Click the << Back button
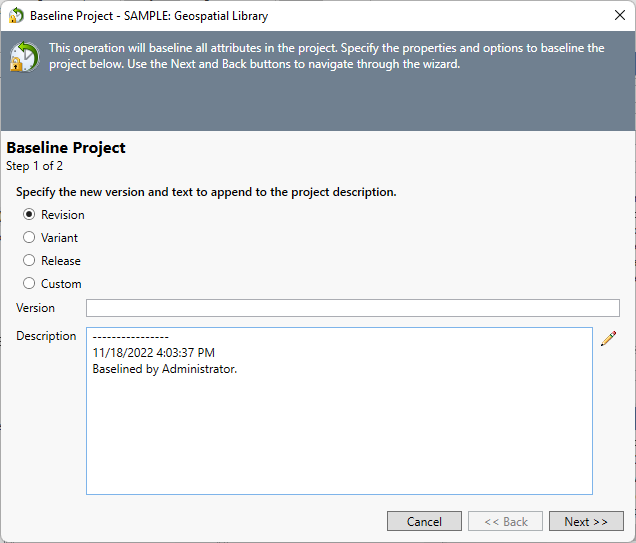 click(x=505, y=521)
